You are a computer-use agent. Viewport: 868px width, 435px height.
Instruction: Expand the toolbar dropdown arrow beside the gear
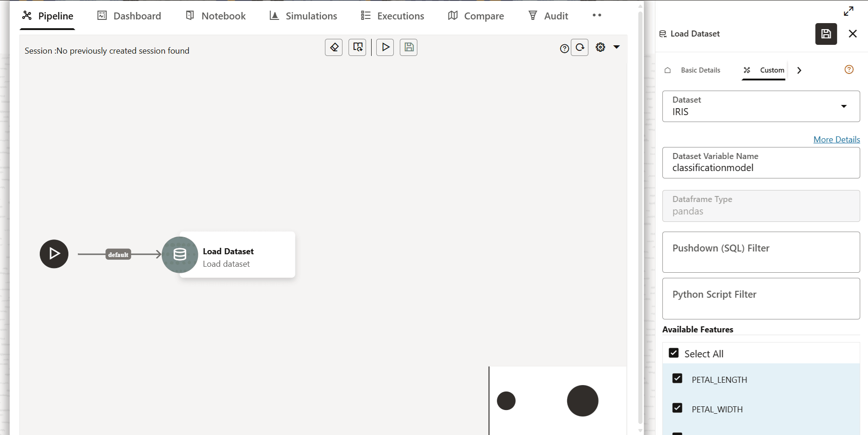pyautogui.click(x=617, y=47)
